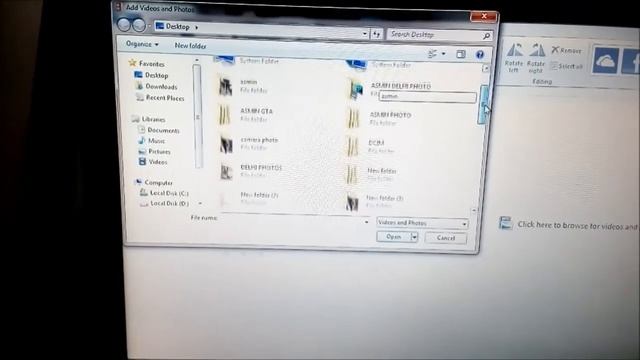Click the Open button

pyautogui.click(x=393, y=237)
